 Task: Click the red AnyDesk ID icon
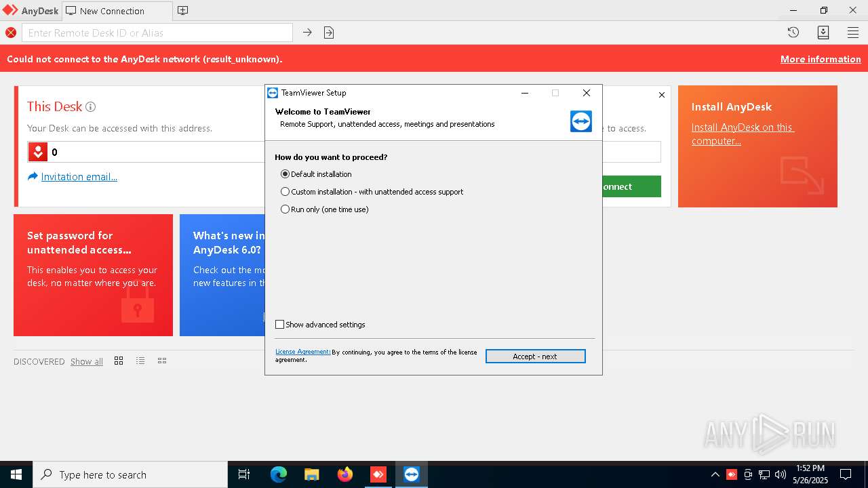pyautogui.click(x=38, y=152)
